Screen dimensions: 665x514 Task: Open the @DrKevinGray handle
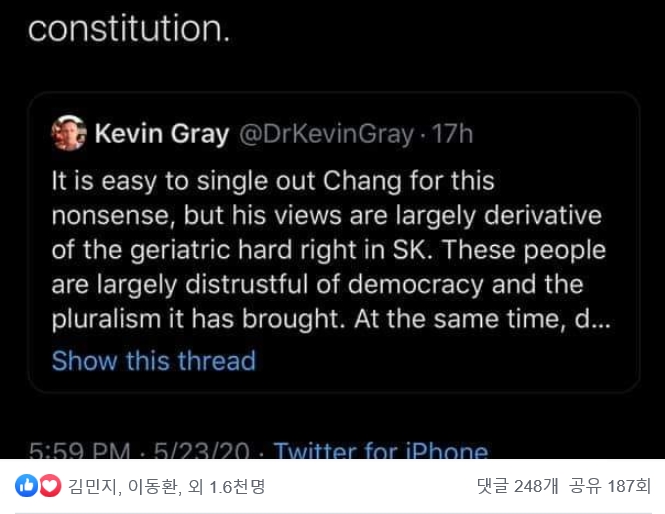click(x=325, y=134)
